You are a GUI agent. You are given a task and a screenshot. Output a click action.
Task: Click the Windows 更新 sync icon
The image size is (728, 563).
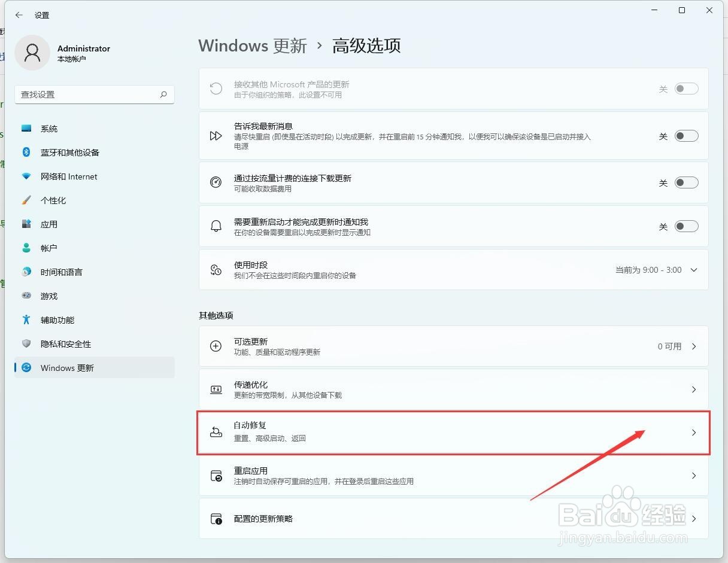click(x=26, y=367)
